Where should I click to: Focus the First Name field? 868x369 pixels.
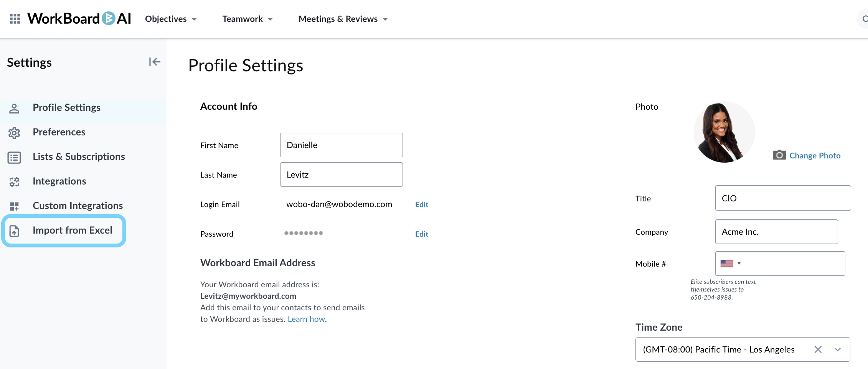(342, 145)
